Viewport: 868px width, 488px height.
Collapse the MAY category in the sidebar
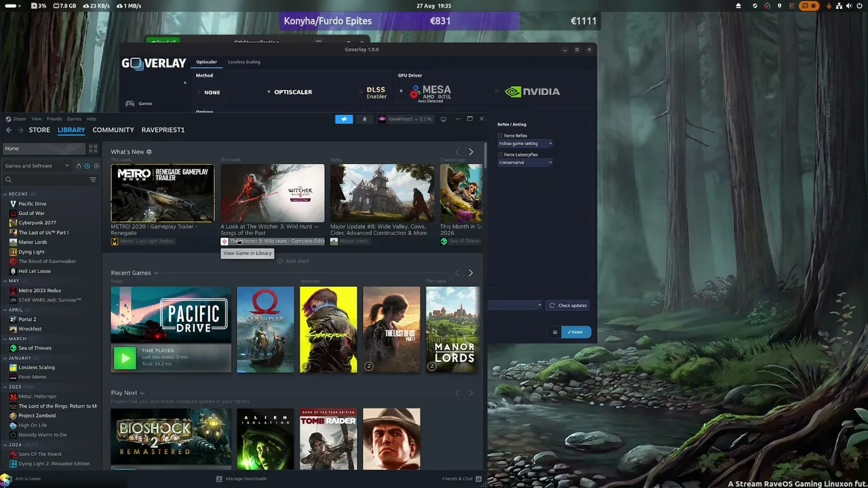[5, 281]
